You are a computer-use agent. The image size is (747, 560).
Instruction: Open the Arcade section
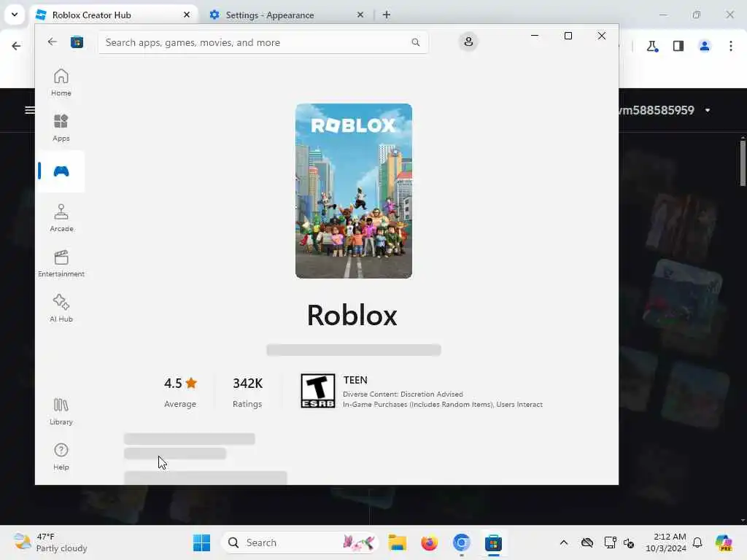(x=61, y=218)
